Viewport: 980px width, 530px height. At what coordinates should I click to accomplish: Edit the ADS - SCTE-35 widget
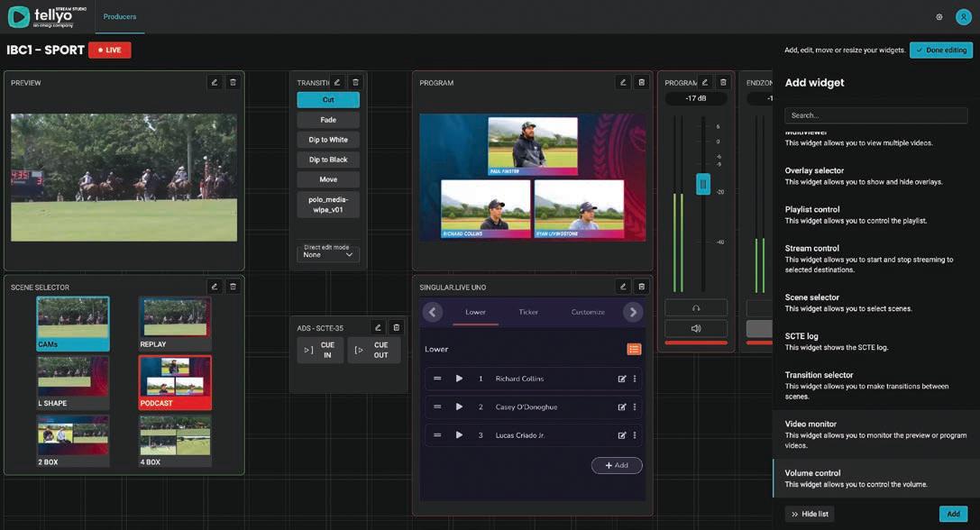click(x=378, y=327)
